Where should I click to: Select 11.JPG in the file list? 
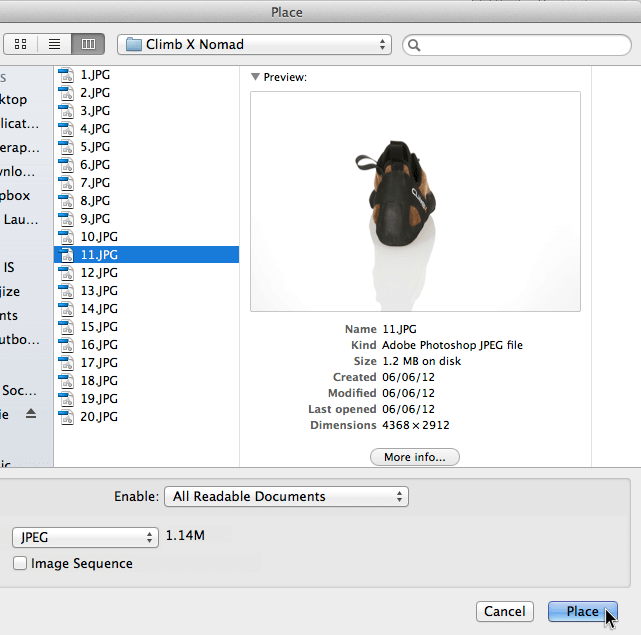click(99, 255)
